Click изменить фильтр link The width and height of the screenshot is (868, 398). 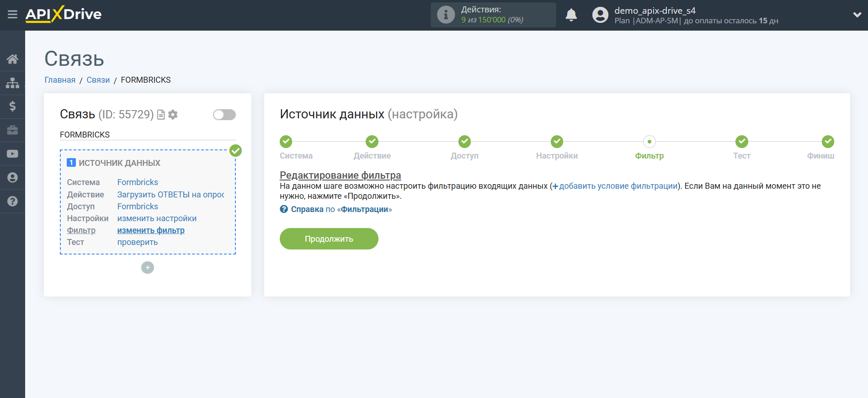point(151,230)
